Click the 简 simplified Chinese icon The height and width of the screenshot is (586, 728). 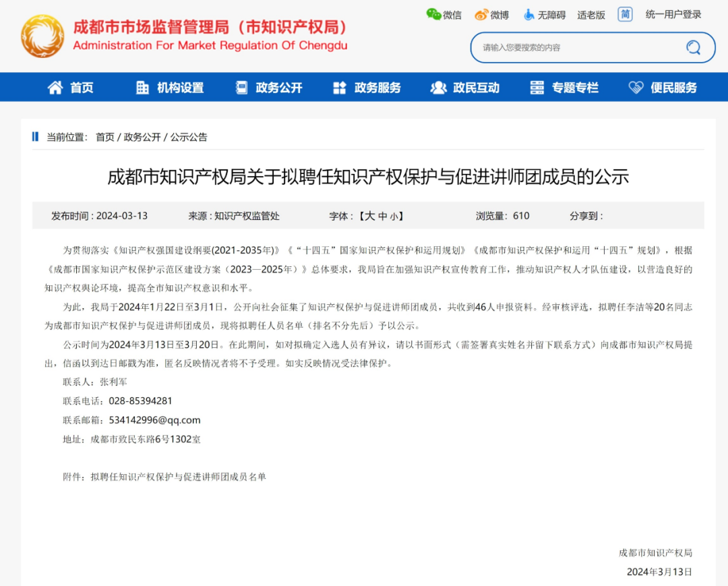625,14
